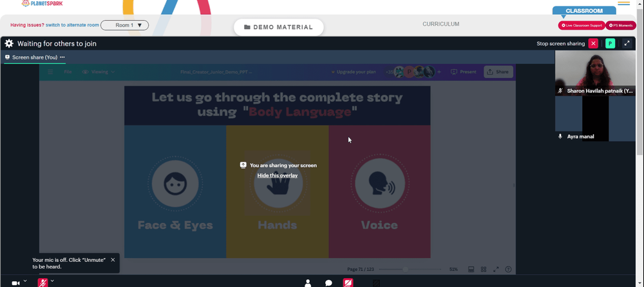This screenshot has width=644, height=287.
Task: Adjust the Canva zoom slider
Action: click(x=405, y=270)
